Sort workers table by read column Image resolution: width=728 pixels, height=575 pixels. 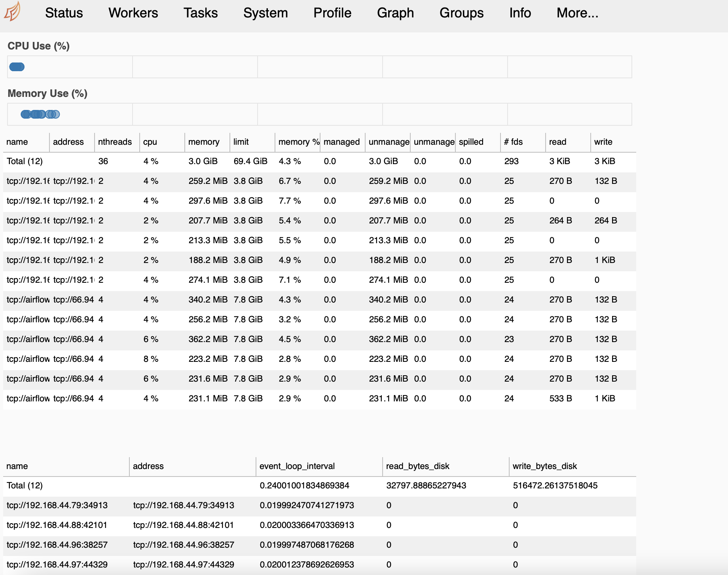tap(557, 142)
